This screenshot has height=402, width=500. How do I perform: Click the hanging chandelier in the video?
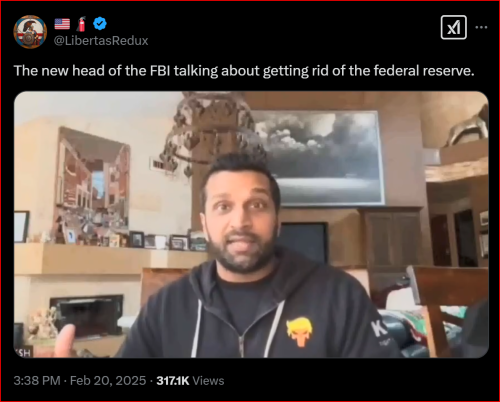pos(207,132)
